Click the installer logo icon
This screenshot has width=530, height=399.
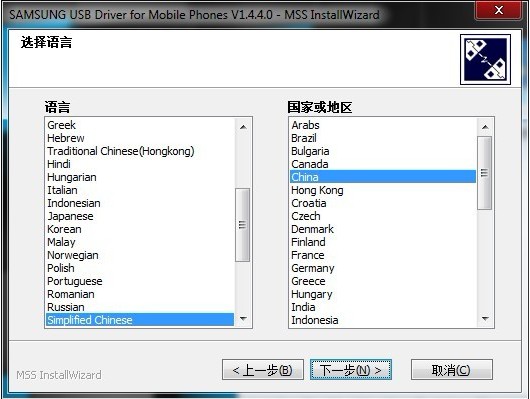485,60
